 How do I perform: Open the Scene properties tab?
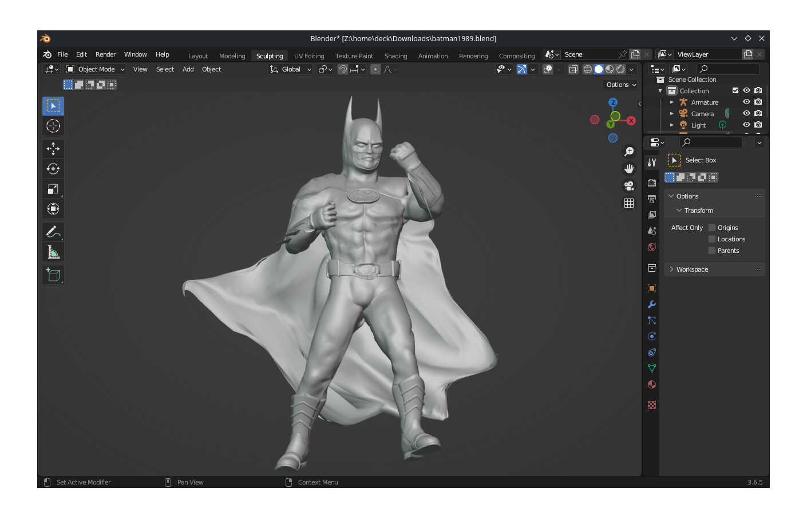click(x=651, y=231)
